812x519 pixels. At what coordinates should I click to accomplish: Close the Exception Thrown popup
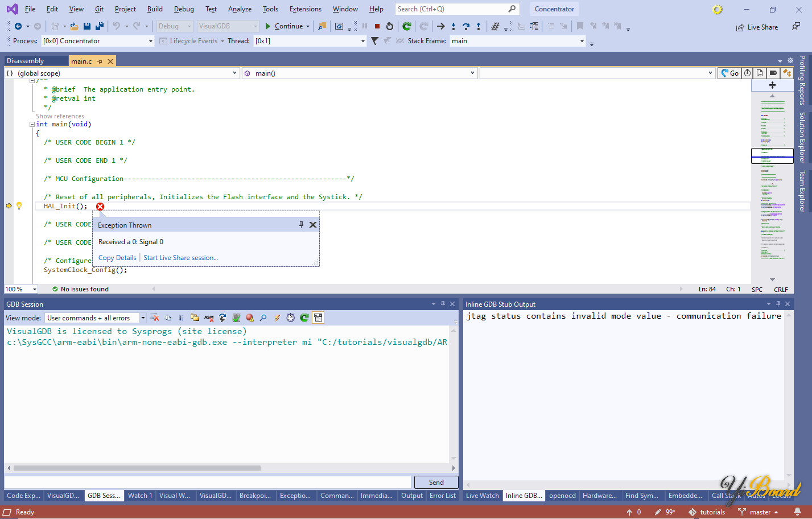pyautogui.click(x=313, y=225)
